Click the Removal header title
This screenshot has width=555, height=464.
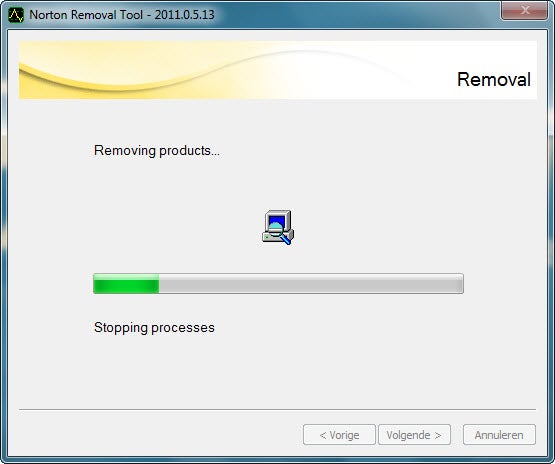(494, 79)
